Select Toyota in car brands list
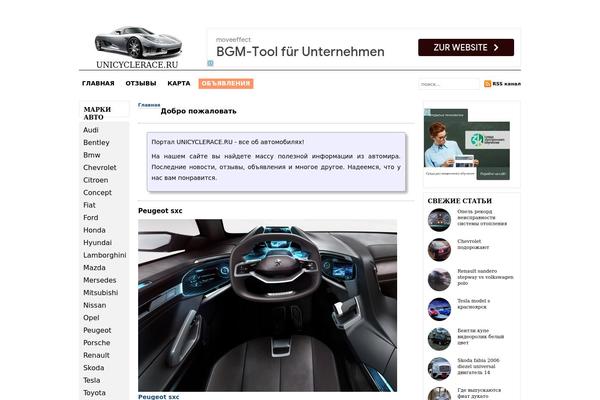Image resolution: width=600 pixels, height=400 pixels. [94, 393]
